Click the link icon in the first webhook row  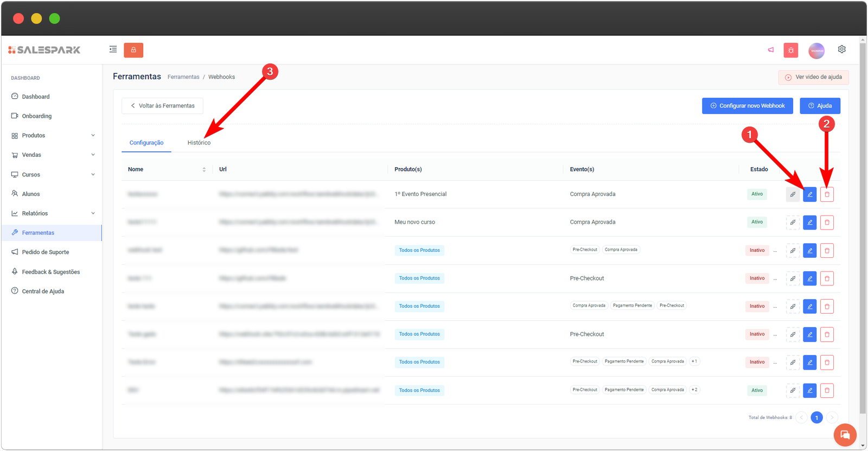pos(793,194)
